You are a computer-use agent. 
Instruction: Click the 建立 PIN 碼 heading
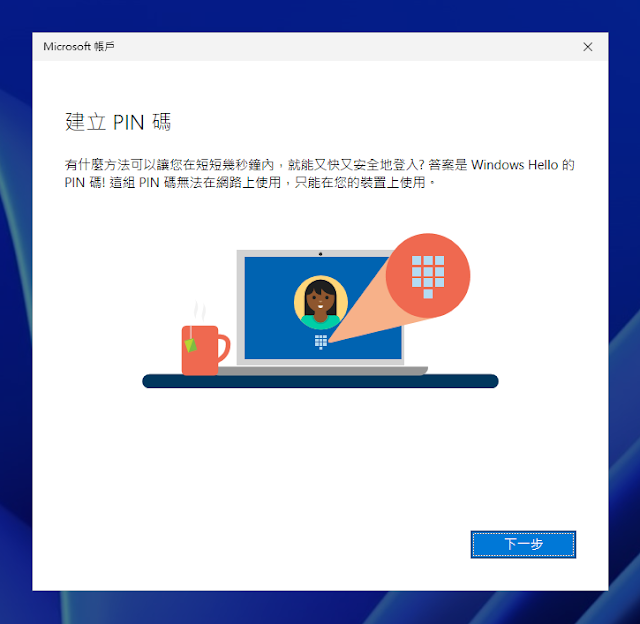(118, 122)
